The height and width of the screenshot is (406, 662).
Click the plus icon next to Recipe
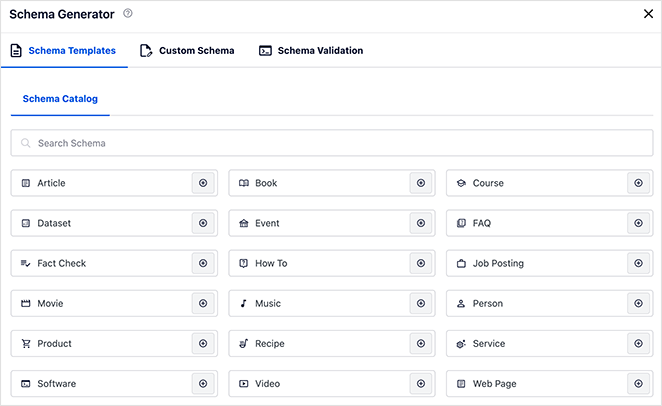(x=421, y=343)
